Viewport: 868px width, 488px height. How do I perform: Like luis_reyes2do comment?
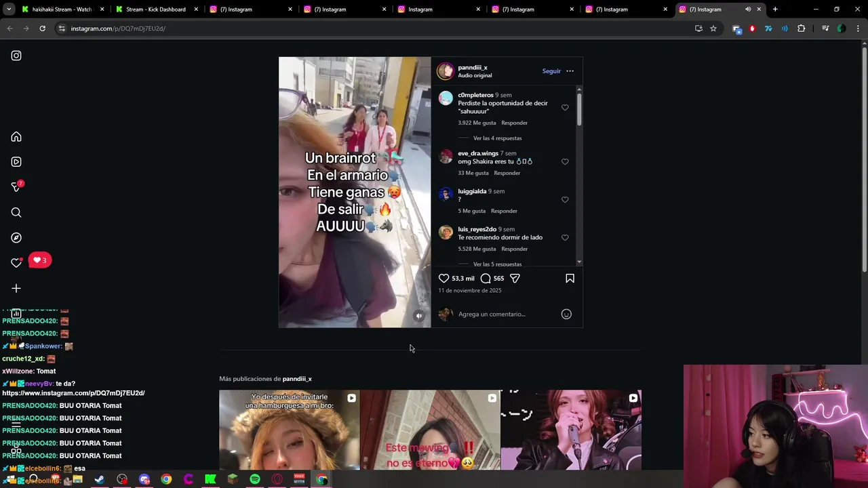pos(565,237)
